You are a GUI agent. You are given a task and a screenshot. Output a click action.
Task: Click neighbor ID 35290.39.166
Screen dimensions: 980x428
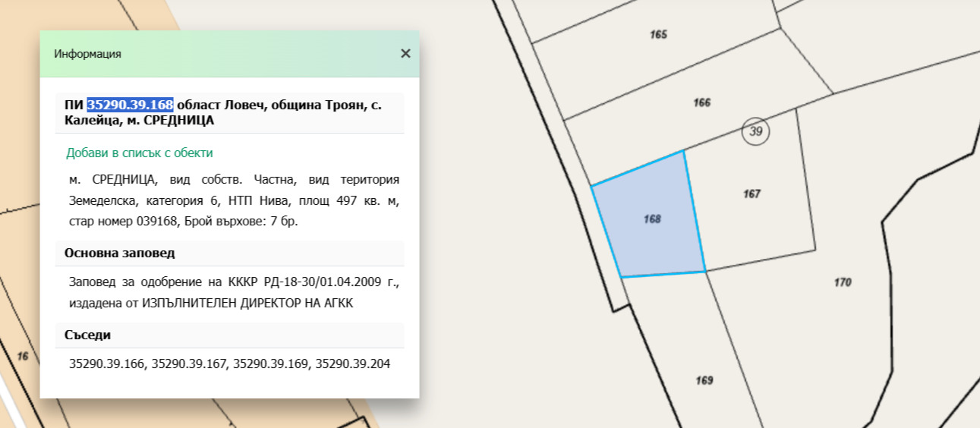click(x=107, y=364)
